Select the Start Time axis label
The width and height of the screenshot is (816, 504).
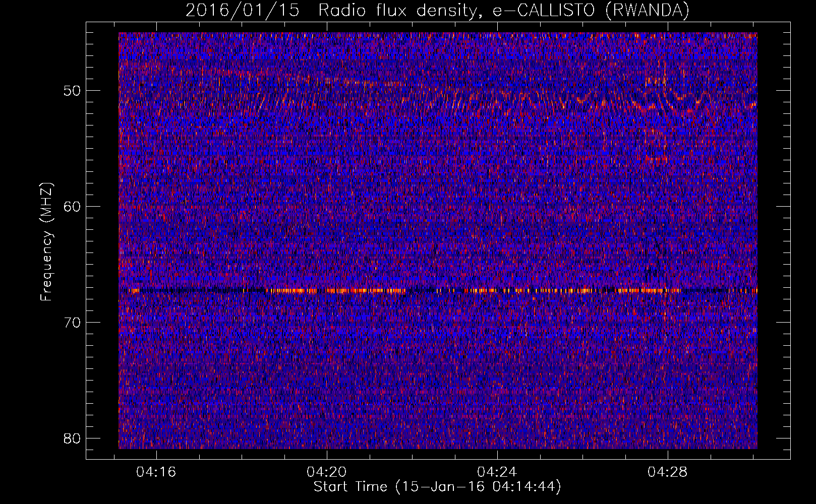pos(437,487)
